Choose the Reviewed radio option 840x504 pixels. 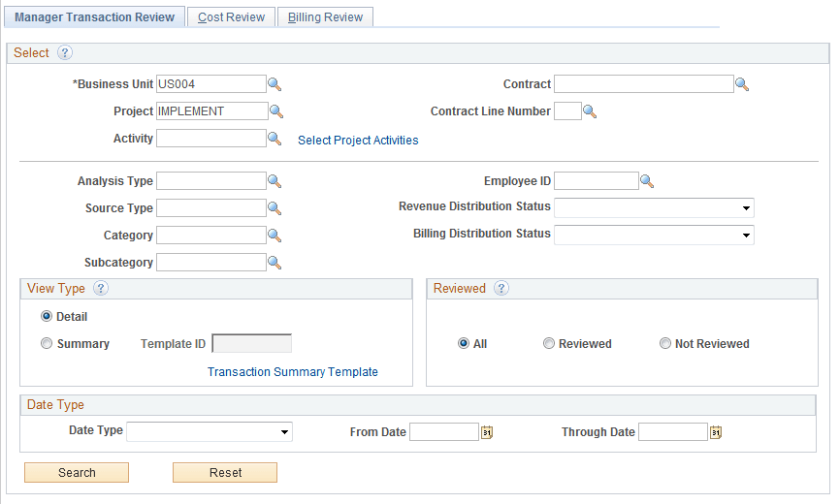click(549, 343)
